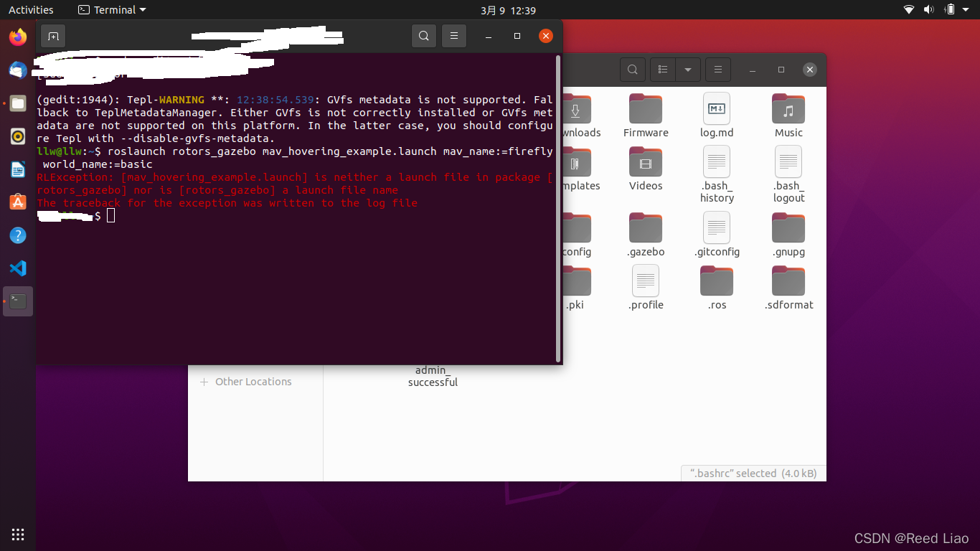
Task: Click the 'admin_ successful' item label
Action: tap(433, 377)
